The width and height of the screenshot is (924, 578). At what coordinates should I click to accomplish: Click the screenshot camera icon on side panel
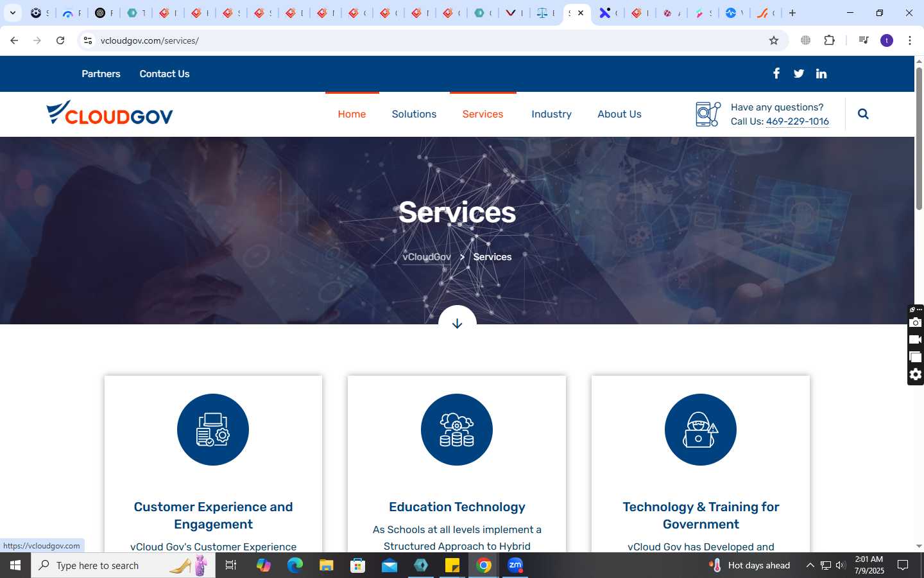(x=916, y=322)
